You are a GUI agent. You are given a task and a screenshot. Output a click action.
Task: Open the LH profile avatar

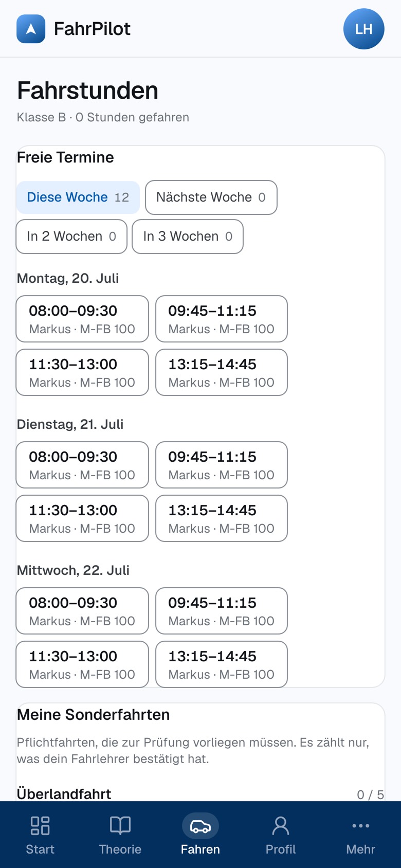pos(364,29)
